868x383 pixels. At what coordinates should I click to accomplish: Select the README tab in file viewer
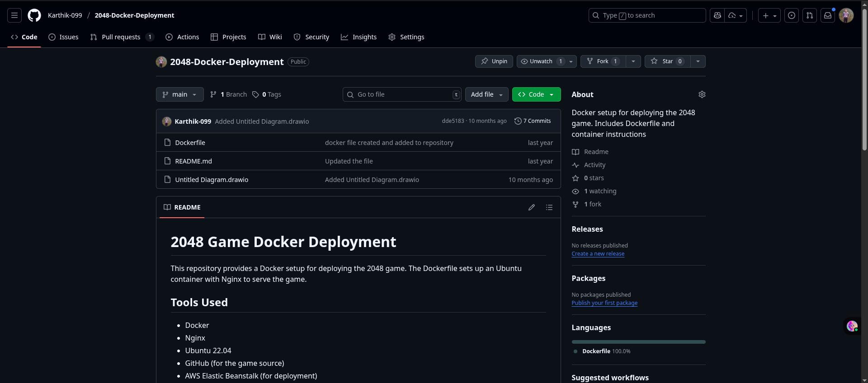[x=182, y=207]
